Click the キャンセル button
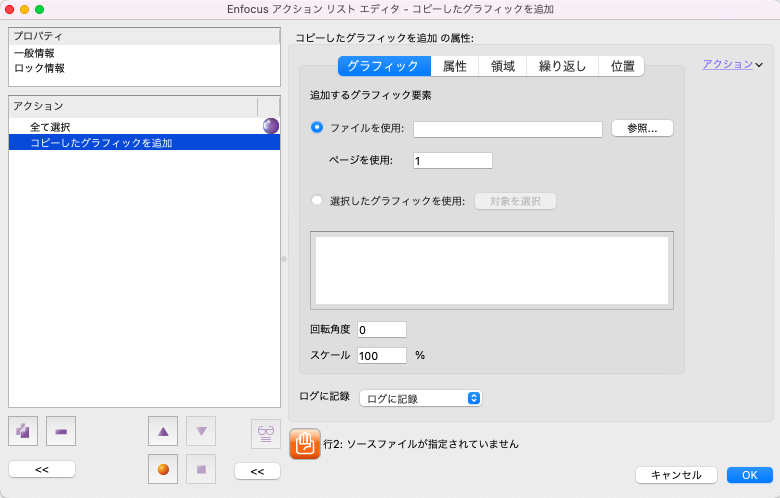Image resolution: width=780 pixels, height=498 pixels. [x=676, y=475]
